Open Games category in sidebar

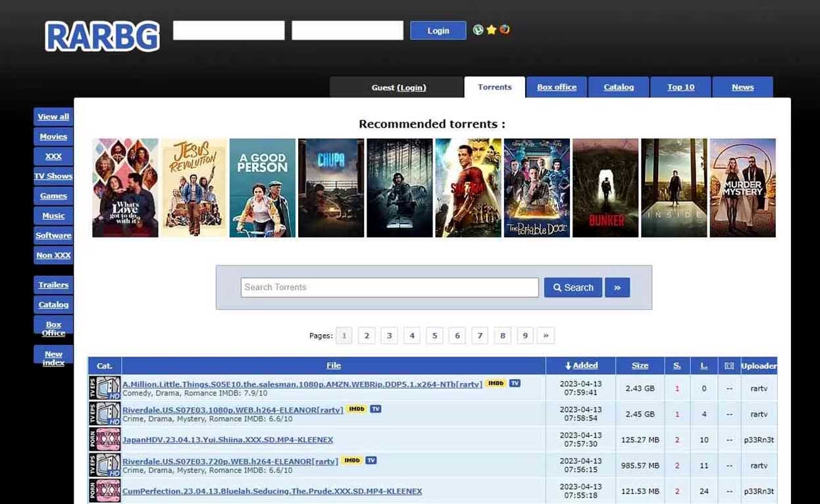click(53, 196)
